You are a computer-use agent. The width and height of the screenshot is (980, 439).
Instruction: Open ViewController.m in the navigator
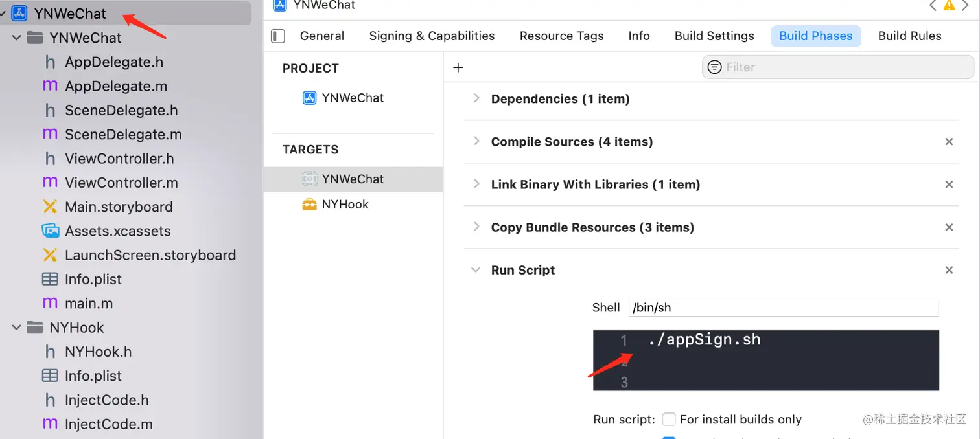coord(121,183)
